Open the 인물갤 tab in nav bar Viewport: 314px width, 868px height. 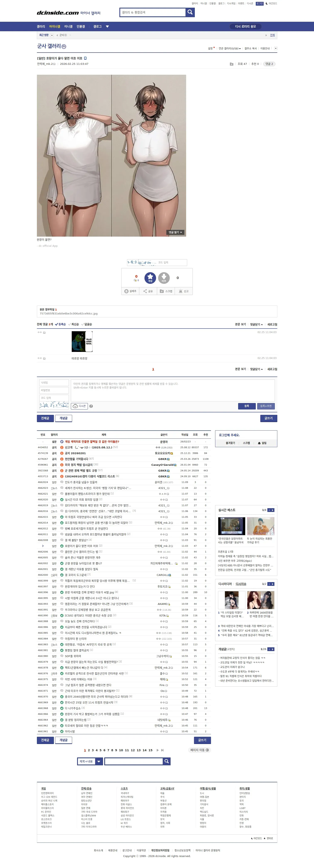pos(81,26)
